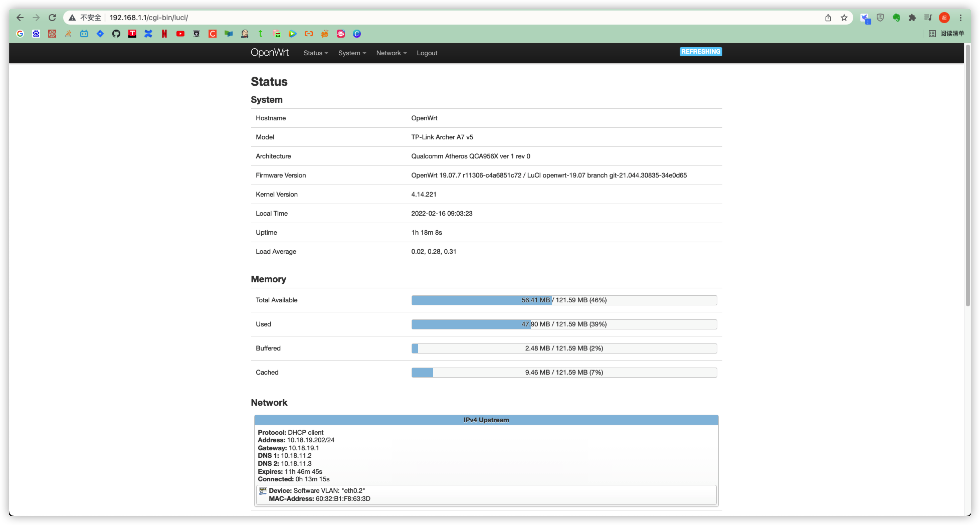Open the Stack Overflow bookmark

pos(68,34)
